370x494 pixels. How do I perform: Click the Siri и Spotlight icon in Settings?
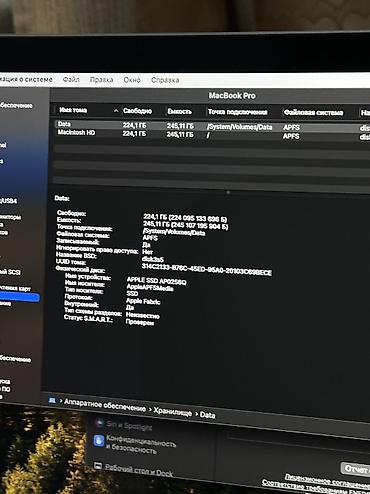[99, 423]
